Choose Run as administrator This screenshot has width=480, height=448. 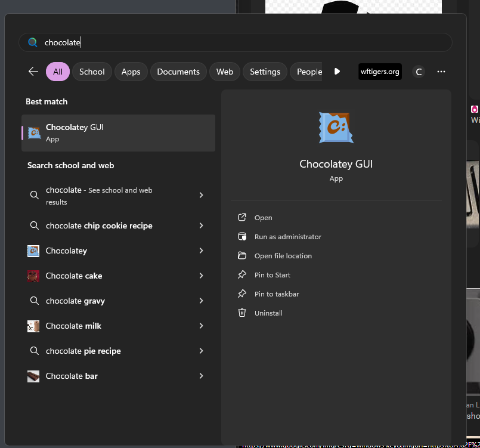(288, 237)
